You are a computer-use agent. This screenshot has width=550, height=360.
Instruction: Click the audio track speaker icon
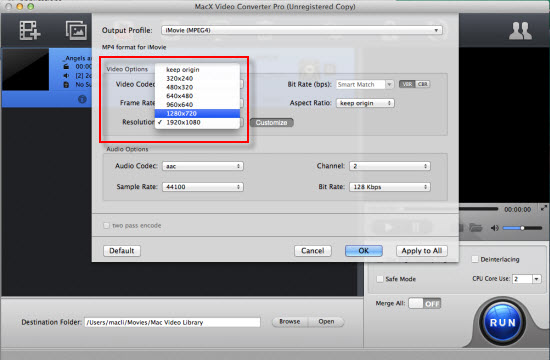(x=66, y=75)
